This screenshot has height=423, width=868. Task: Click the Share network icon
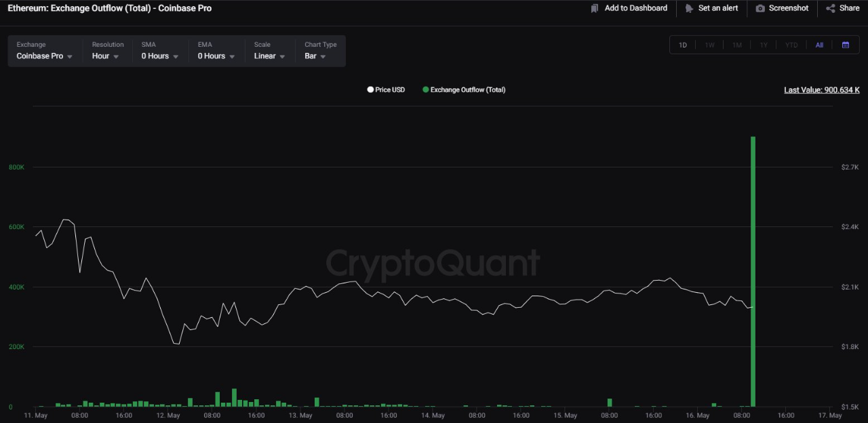coord(831,8)
